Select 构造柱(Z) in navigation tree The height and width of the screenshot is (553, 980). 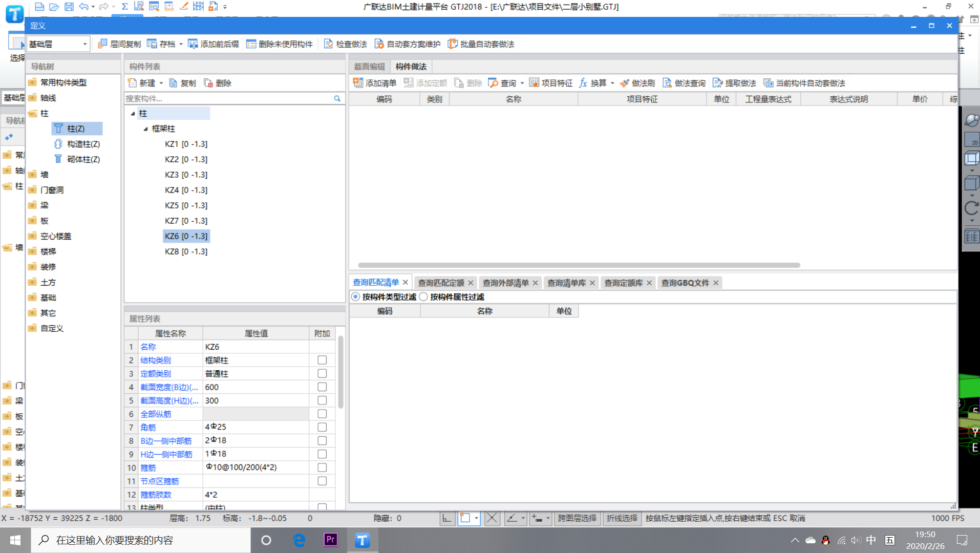point(77,144)
